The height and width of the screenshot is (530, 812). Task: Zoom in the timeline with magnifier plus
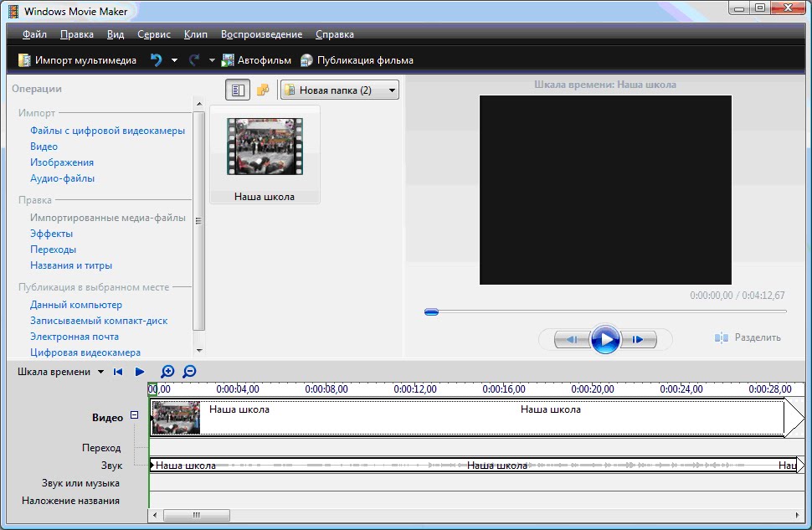pos(167,372)
